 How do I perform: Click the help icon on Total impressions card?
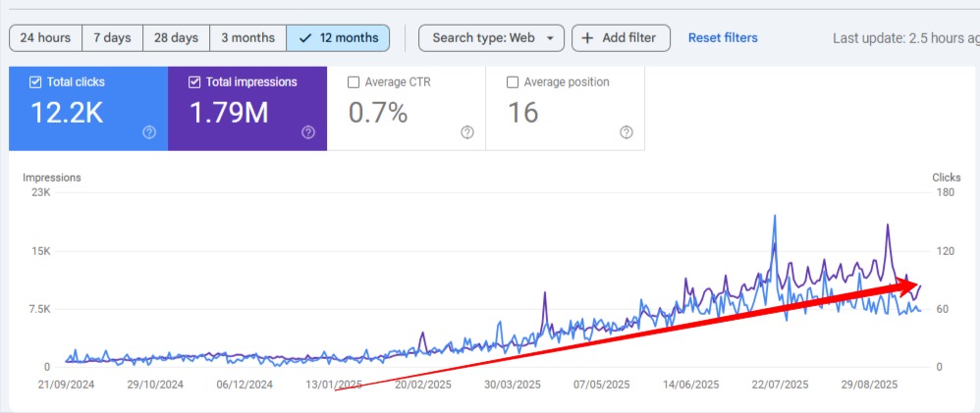pos(308,132)
